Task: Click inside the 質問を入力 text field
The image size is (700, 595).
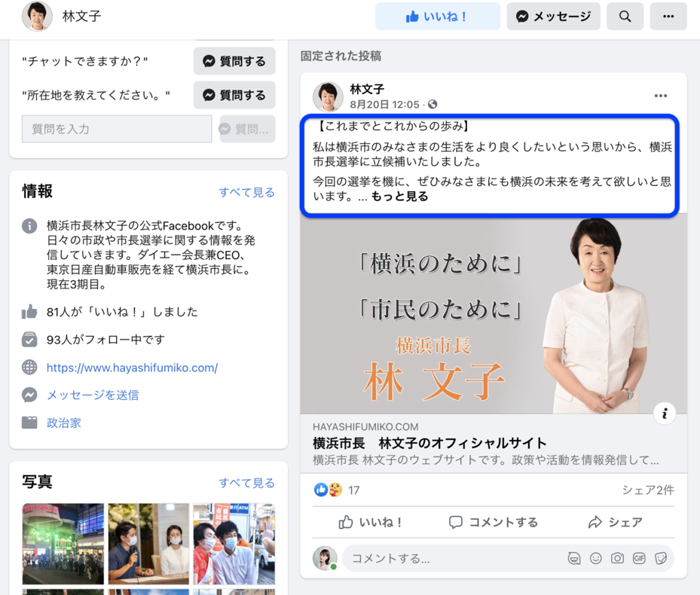Action: pos(117,130)
